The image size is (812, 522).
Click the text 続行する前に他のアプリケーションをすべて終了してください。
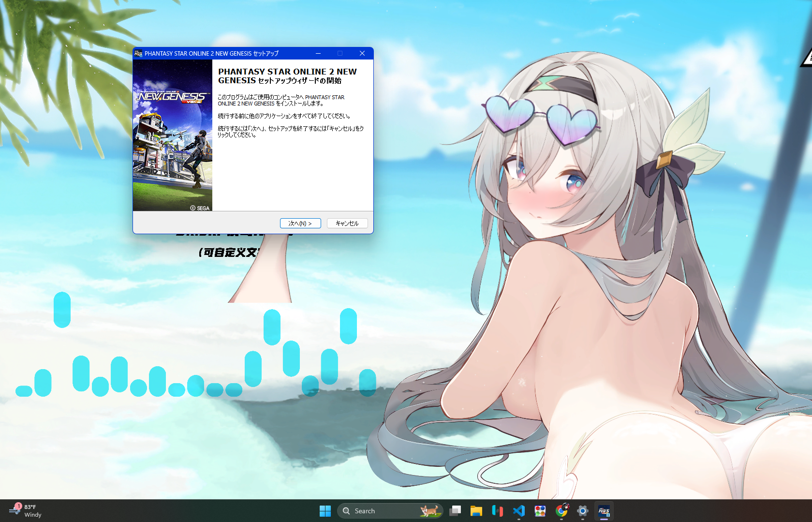pos(284,116)
